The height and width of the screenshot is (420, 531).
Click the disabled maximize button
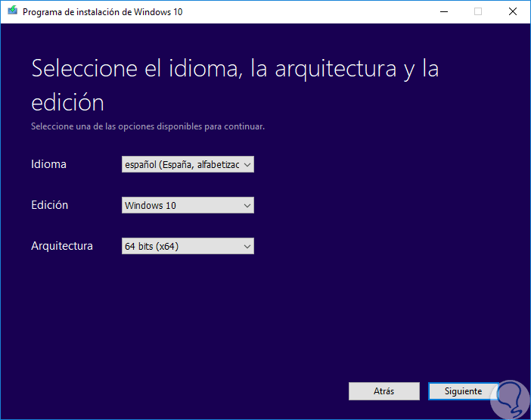478,12
